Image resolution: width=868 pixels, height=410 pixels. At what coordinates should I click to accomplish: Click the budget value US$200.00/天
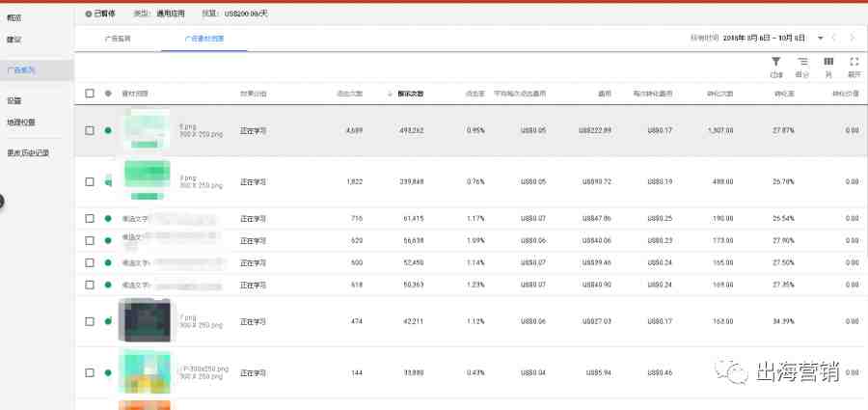pos(246,14)
